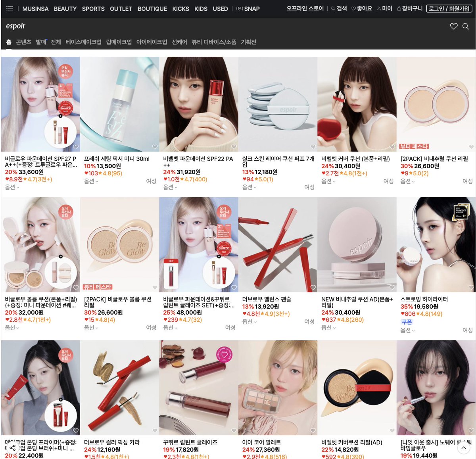Open 선케어 category tab

tap(179, 42)
